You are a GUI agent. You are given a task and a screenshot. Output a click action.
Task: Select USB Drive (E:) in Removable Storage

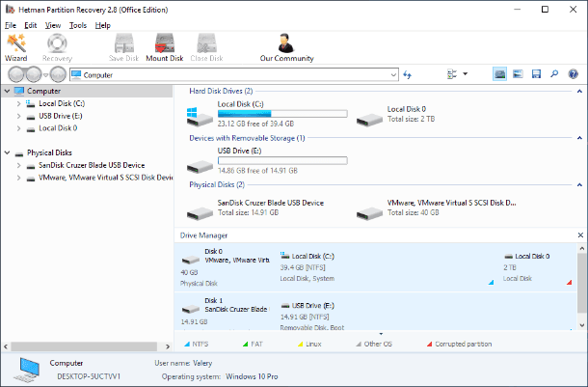[x=267, y=160]
